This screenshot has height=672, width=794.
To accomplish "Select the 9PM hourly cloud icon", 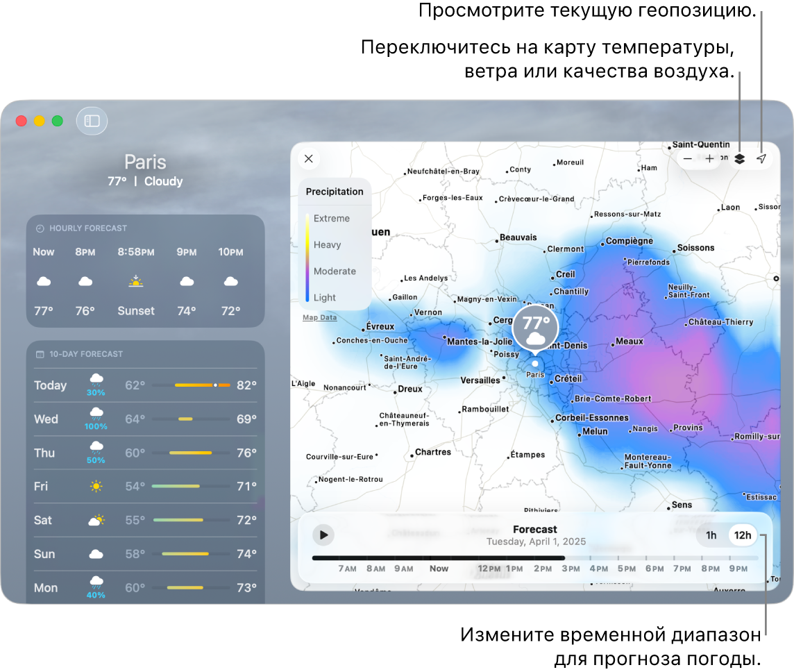I will tap(187, 281).
